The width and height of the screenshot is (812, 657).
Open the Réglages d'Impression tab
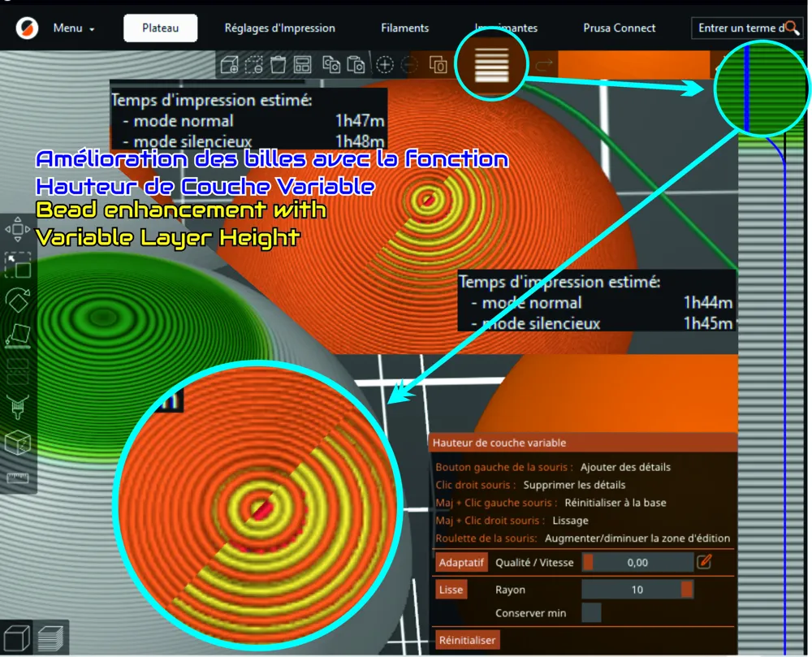(279, 28)
